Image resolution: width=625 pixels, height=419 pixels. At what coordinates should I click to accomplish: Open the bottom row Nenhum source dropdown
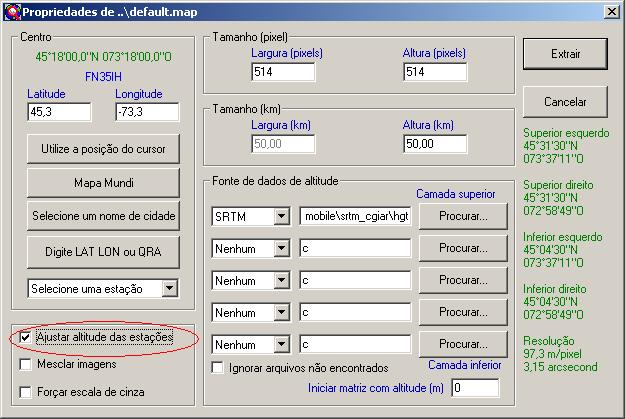tap(281, 344)
